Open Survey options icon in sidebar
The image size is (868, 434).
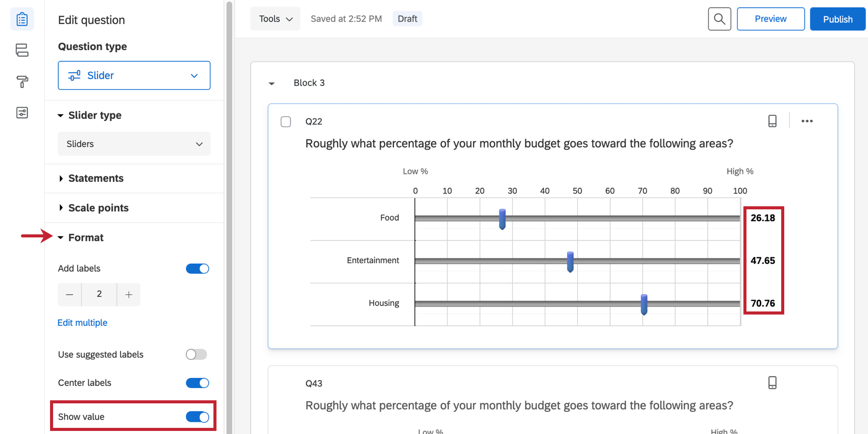[x=22, y=113]
